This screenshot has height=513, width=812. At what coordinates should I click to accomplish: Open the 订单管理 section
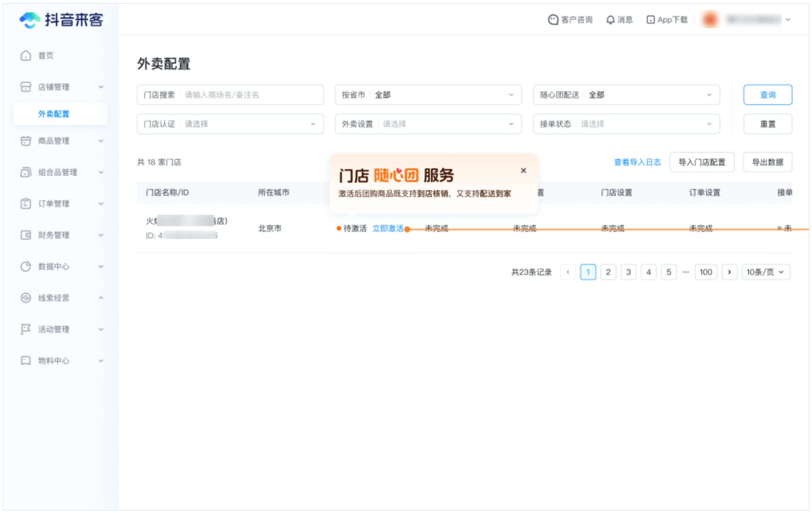click(x=54, y=204)
